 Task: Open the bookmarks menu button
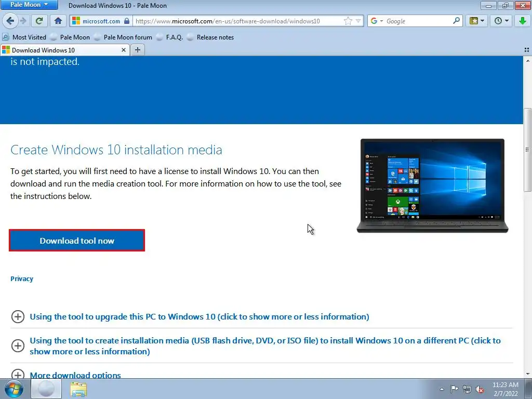coord(477,21)
